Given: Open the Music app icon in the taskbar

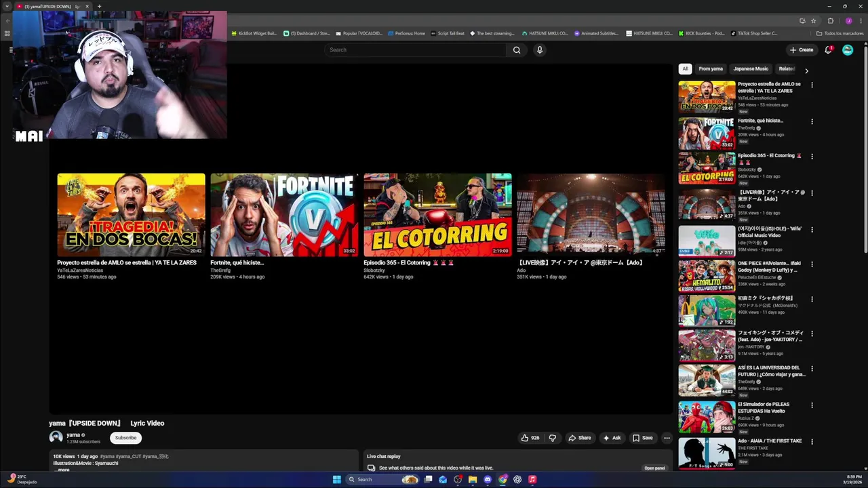Looking at the screenshot, I should point(532,479).
